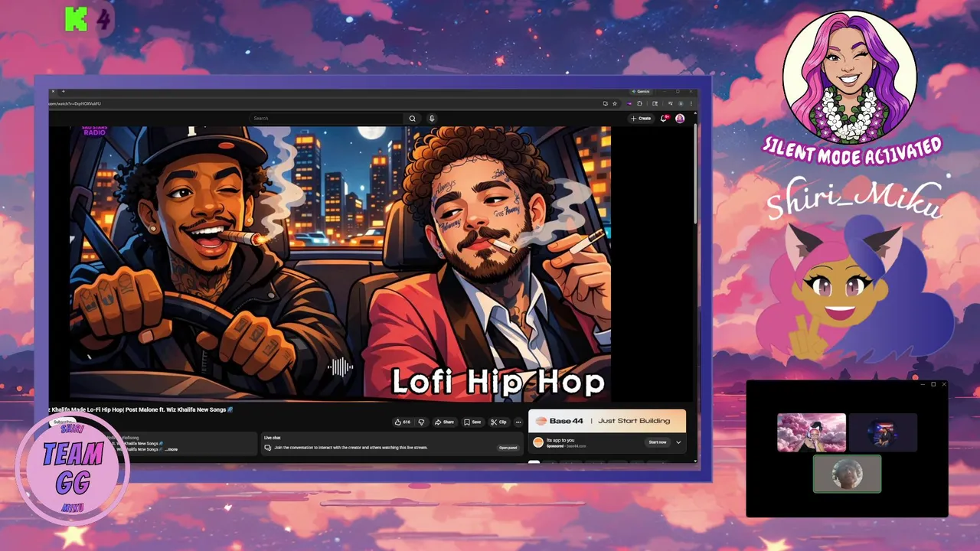
Task: Like the video with 616 likes
Action: click(x=402, y=422)
